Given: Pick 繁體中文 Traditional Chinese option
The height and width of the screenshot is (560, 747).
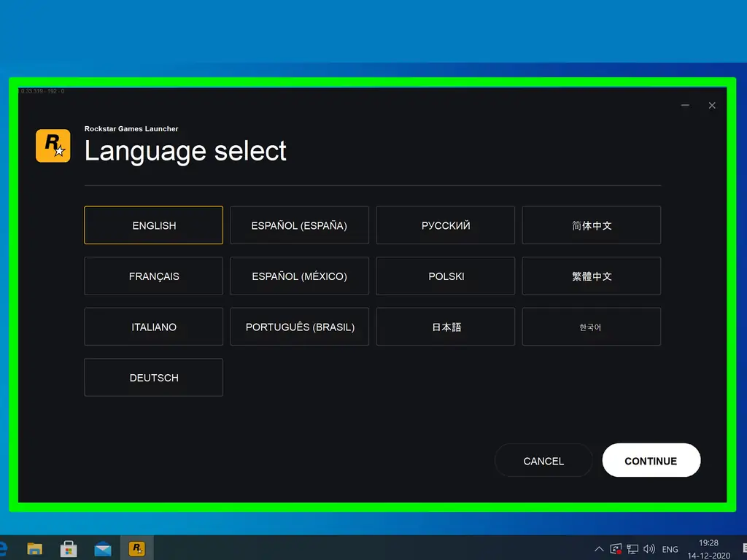Looking at the screenshot, I should (x=591, y=276).
